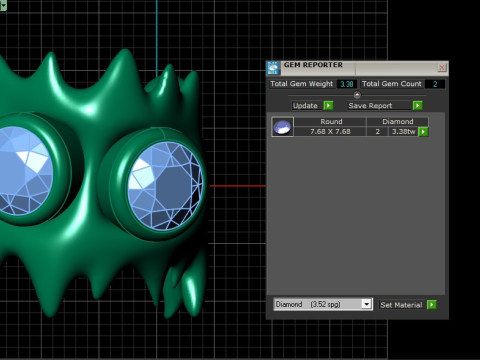Select the round gem thumbnail in the list
480x360 pixels.
[282, 127]
